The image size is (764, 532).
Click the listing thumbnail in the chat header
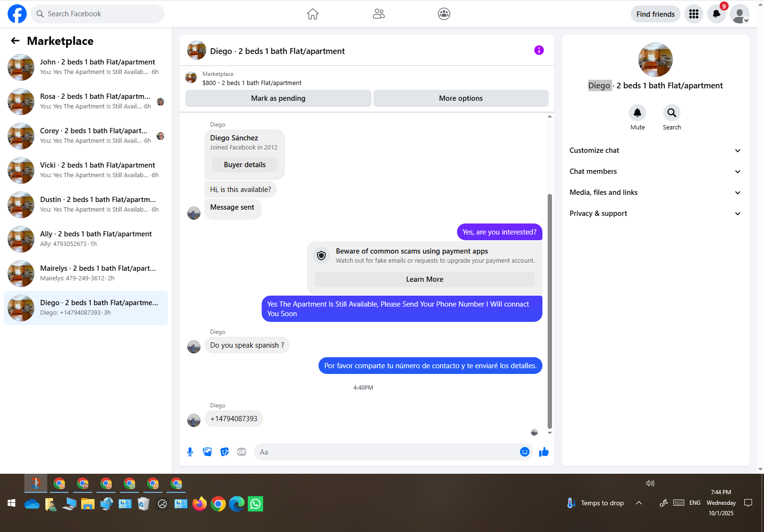coord(197,50)
